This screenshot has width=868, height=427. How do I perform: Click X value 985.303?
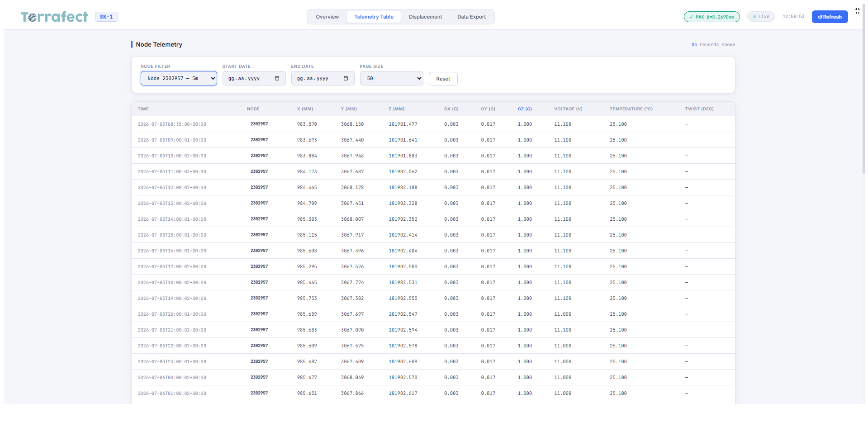click(x=307, y=219)
